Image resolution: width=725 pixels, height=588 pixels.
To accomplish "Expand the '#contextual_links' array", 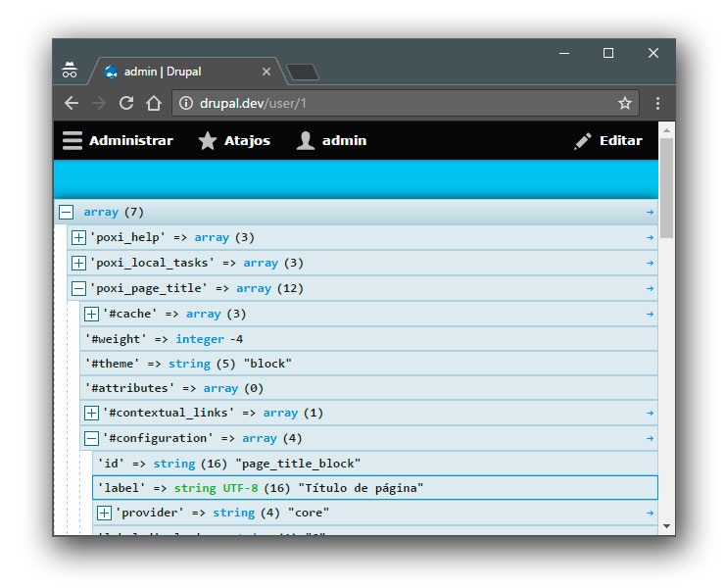I will (x=91, y=414).
